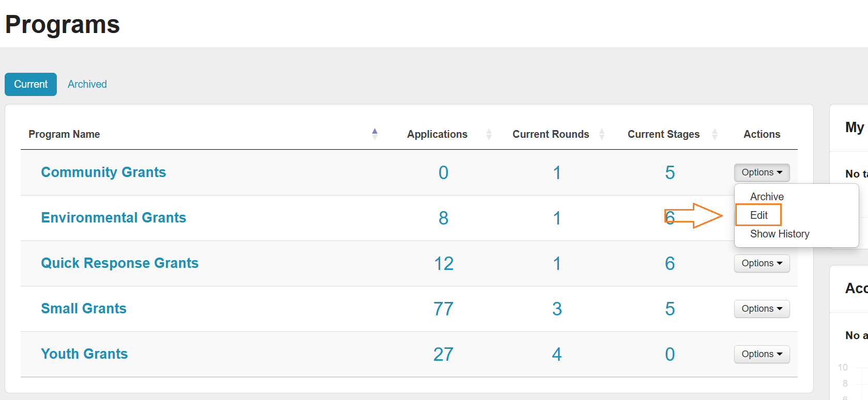Open the Community Grants program link
This screenshot has width=868, height=400.
tap(103, 172)
